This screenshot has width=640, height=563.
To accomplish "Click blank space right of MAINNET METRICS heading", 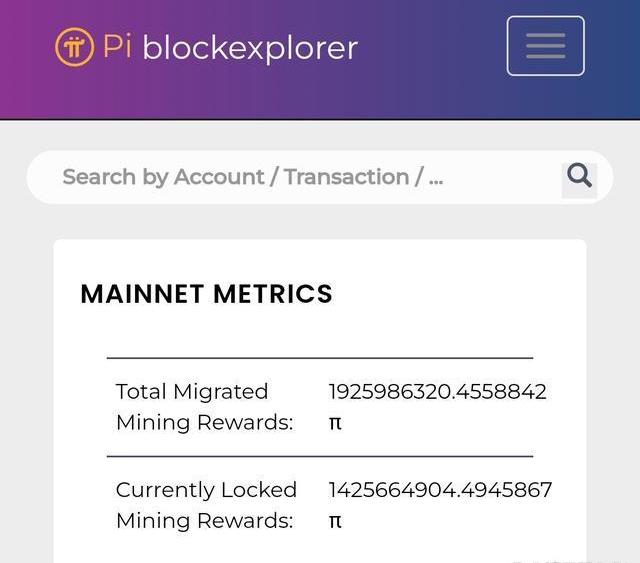I will pos(460,294).
